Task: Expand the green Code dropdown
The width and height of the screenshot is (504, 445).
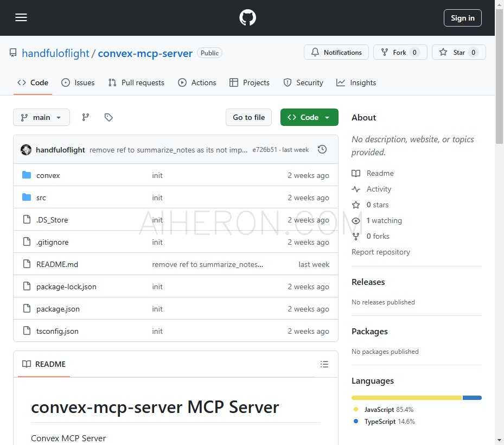Action: click(309, 117)
